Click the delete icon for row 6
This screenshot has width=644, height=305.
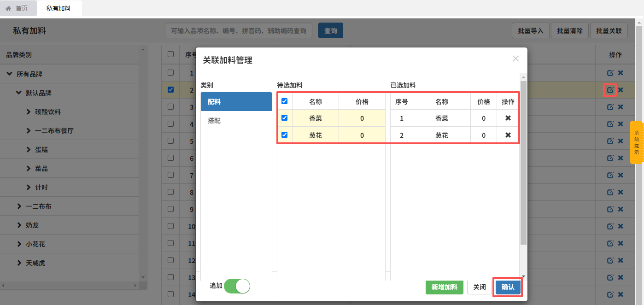(x=621, y=158)
